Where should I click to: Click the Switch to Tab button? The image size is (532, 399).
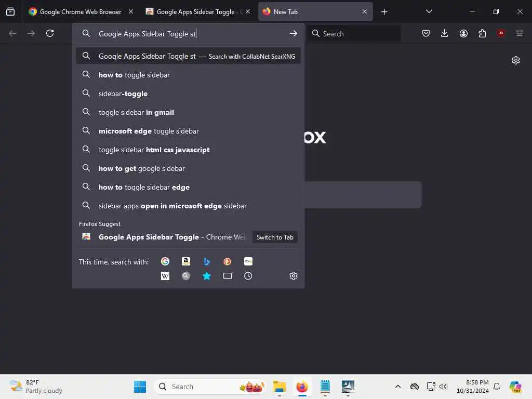(275, 237)
